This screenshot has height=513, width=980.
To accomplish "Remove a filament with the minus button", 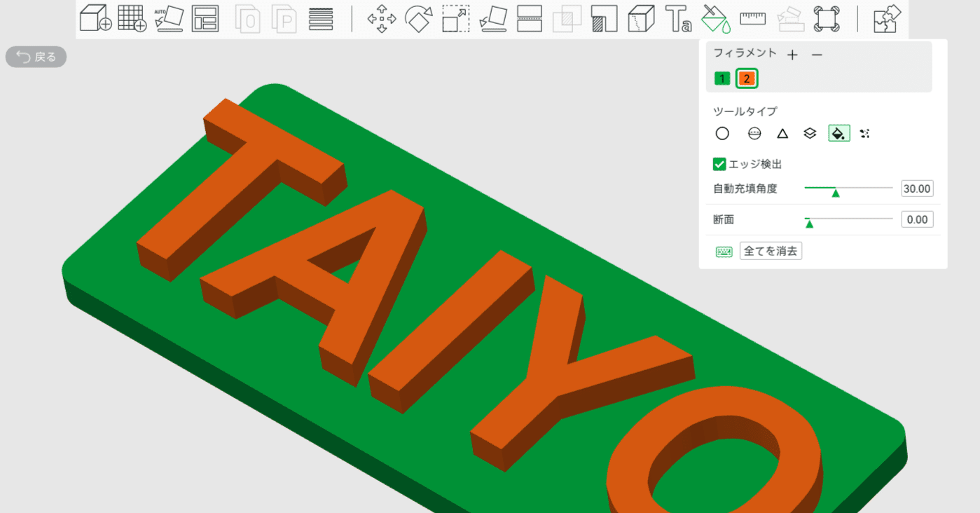I will click(x=817, y=55).
